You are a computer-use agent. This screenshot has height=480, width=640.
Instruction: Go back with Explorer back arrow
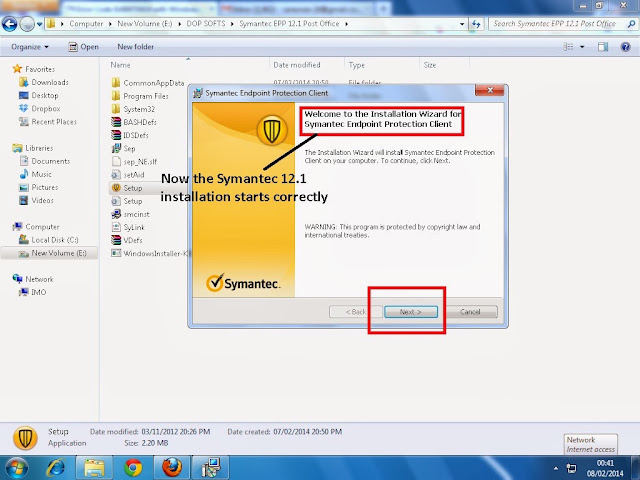pyautogui.click(x=10, y=24)
